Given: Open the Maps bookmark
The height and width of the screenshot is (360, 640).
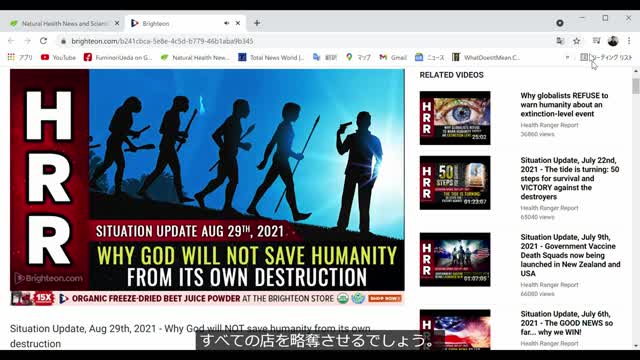Looking at the screenshot, I should [x=358, y=58].
